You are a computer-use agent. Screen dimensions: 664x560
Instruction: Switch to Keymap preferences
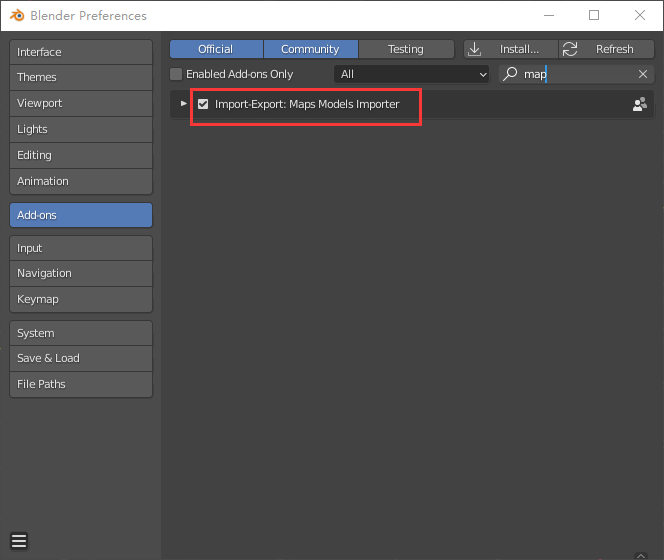(x=81, y=299)
